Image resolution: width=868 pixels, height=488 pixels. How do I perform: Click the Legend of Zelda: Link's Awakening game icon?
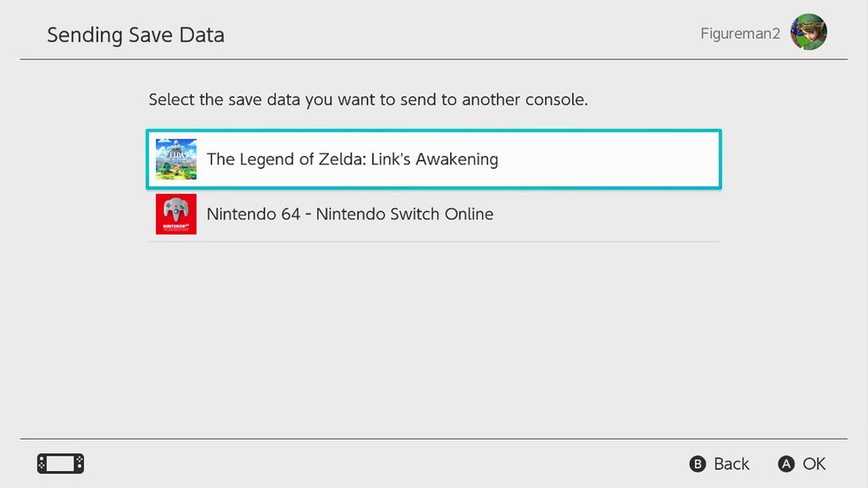click(x=177, y=158)
